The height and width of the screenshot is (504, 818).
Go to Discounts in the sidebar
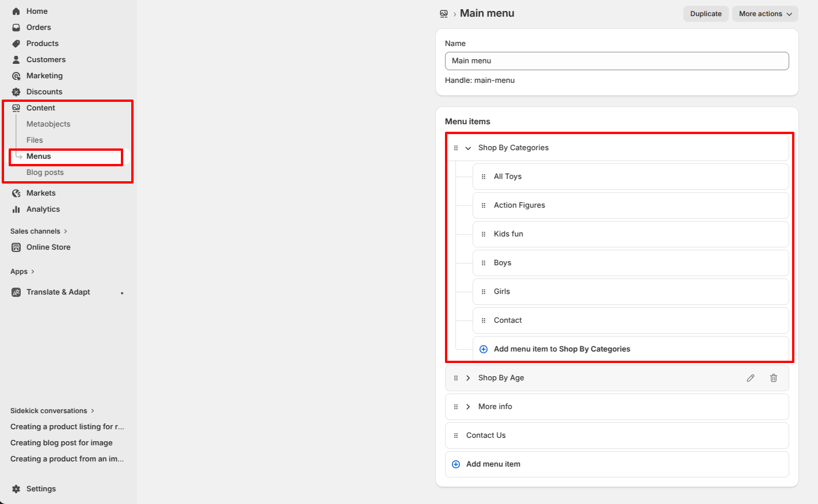(44, 92)
